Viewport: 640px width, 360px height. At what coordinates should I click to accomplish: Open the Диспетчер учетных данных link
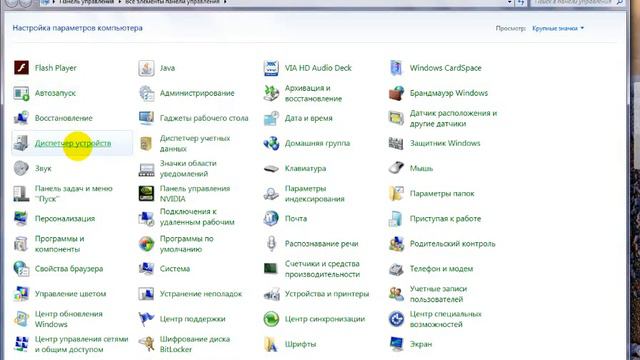point(195,143)
